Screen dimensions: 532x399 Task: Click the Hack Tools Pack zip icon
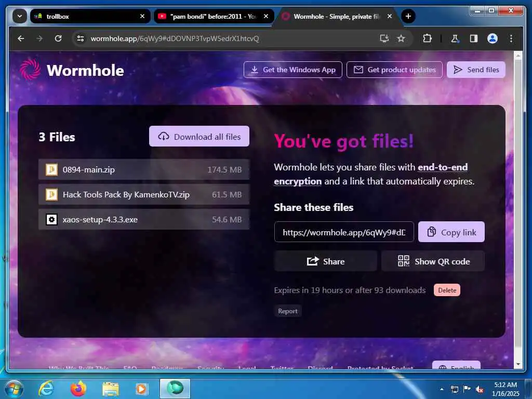51,194
